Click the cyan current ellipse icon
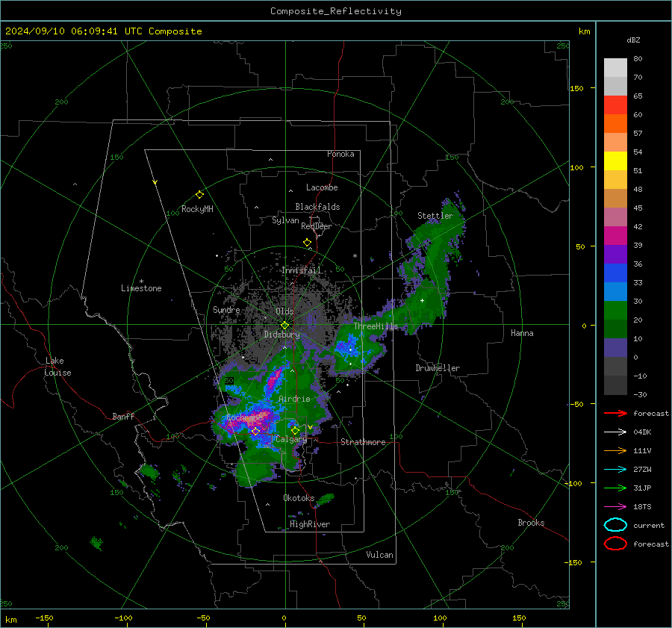 pyautogui.click(x=615, y=525)
